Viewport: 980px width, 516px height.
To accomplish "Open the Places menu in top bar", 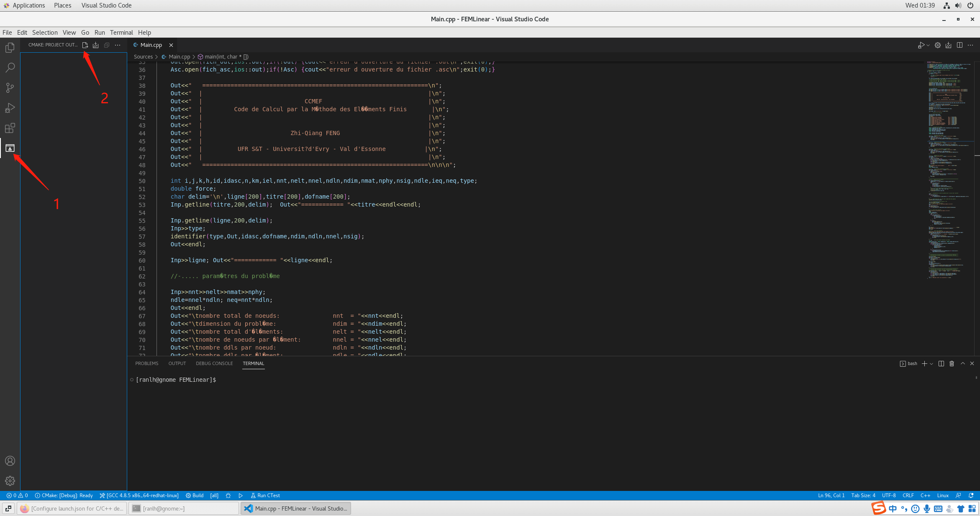I will pyautogui.click(x=62, y=5).
